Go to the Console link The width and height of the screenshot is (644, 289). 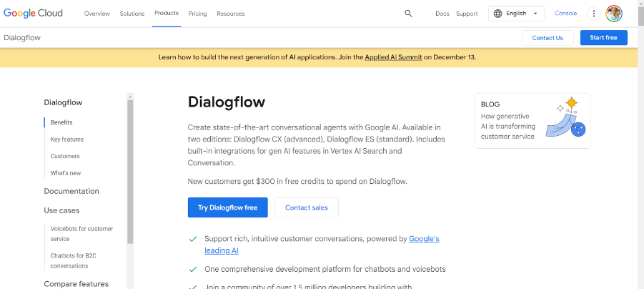(565, 14)
